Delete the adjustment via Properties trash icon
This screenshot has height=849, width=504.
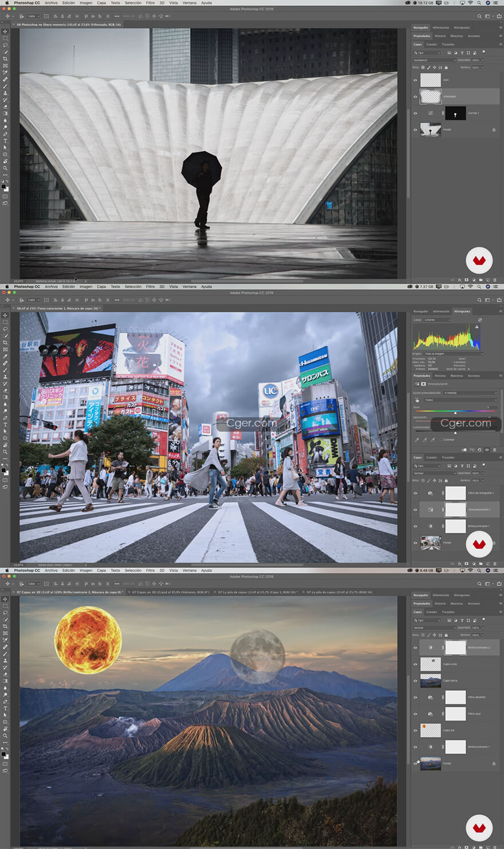(495, 449)
